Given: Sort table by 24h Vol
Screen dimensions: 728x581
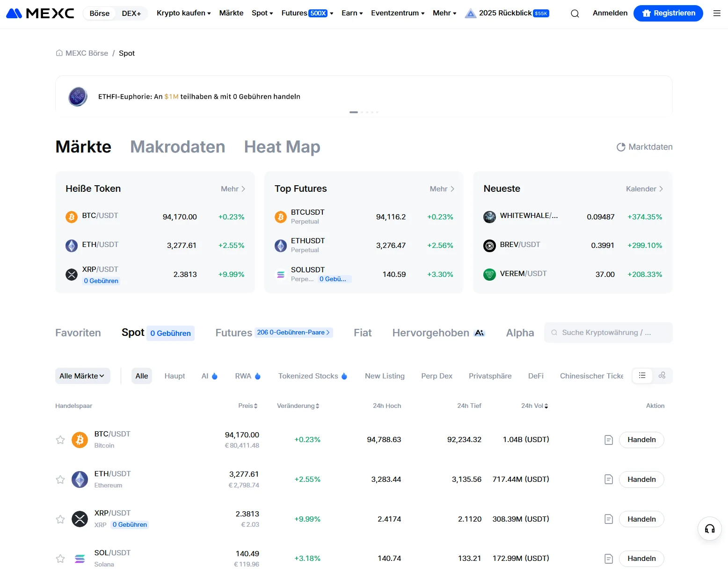Looking at the screenshot, I should click(x=535, y=406).
